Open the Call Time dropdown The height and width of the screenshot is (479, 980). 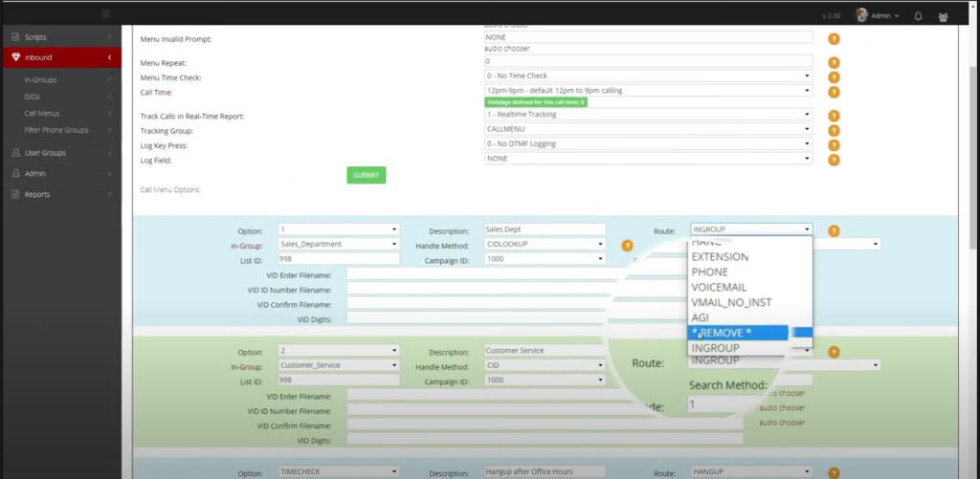pos(649,91)
